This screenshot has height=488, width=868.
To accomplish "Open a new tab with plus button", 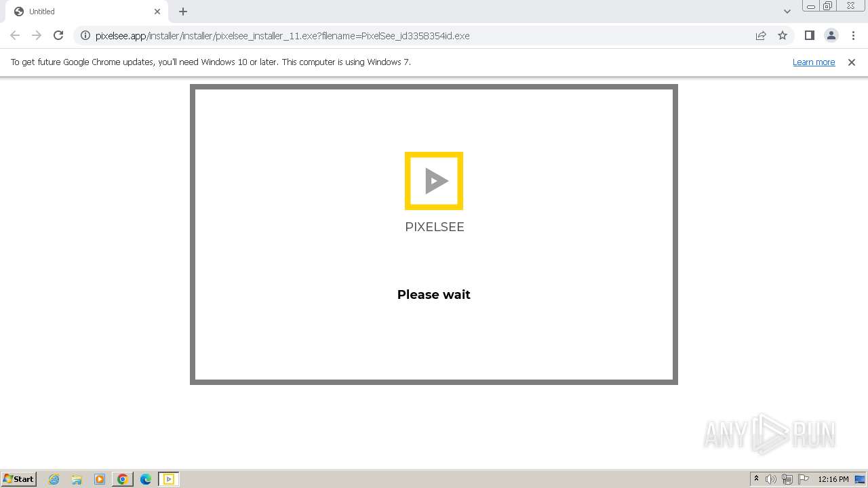I will [183, 12].
